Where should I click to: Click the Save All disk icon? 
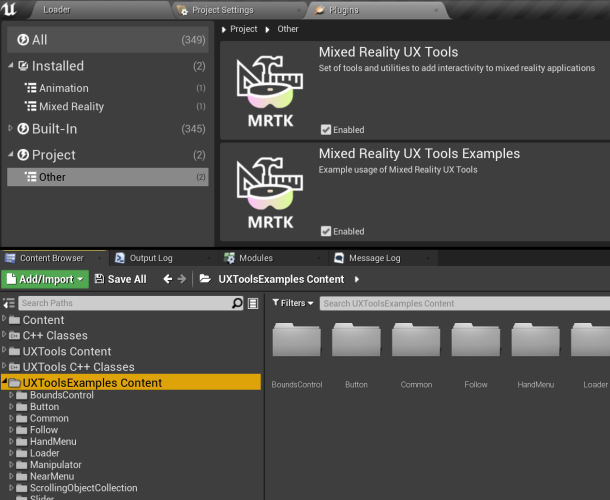coord(100,279)
